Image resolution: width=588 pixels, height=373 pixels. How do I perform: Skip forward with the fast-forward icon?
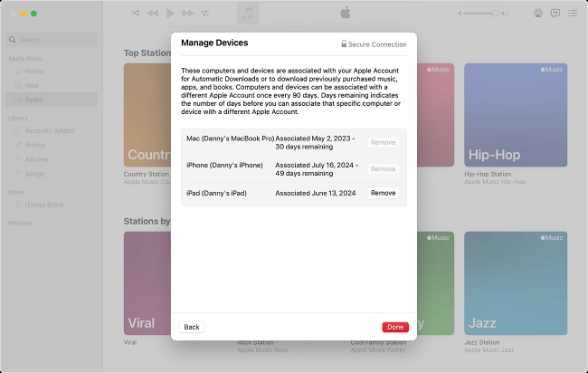188,14
